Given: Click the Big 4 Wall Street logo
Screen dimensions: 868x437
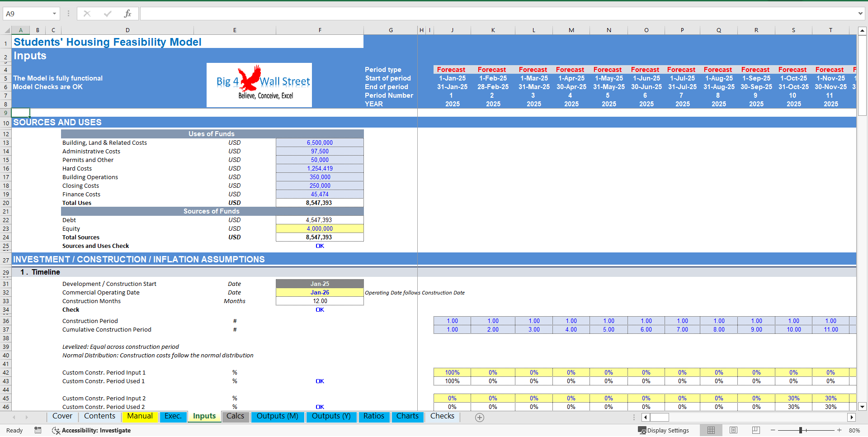Looking at the screenshot, I should (259, 85).
